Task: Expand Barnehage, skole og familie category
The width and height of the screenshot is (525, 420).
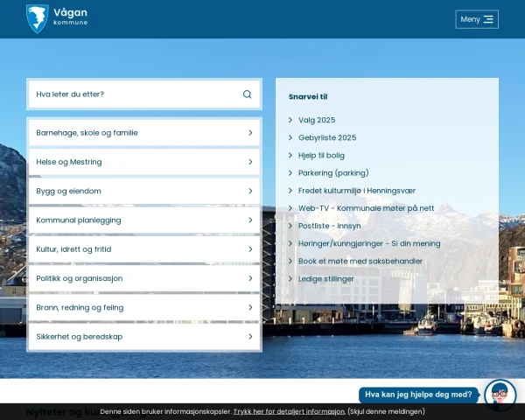Action: coord(143,133)
